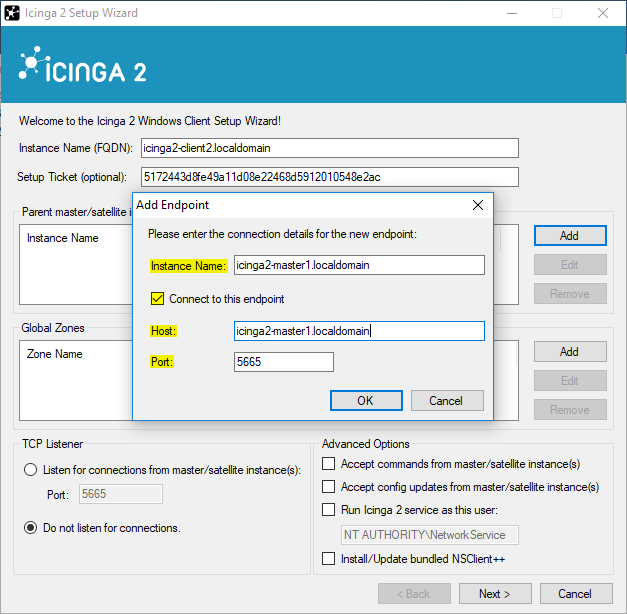Focus the endpoint Port field 5665

coord(284,362)
